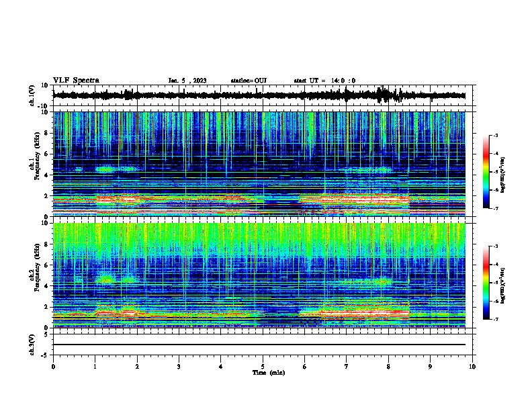Click the time-axis tick label "4"
Screen dimensions: 532x411
(x=221, y=367)
